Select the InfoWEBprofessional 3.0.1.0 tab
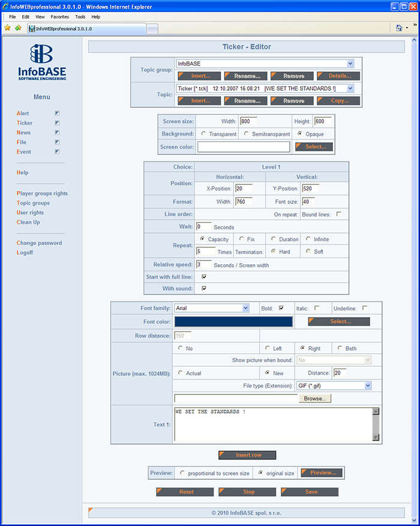The height and width of the screenshot is (526, 420). (x=87, y=29)
